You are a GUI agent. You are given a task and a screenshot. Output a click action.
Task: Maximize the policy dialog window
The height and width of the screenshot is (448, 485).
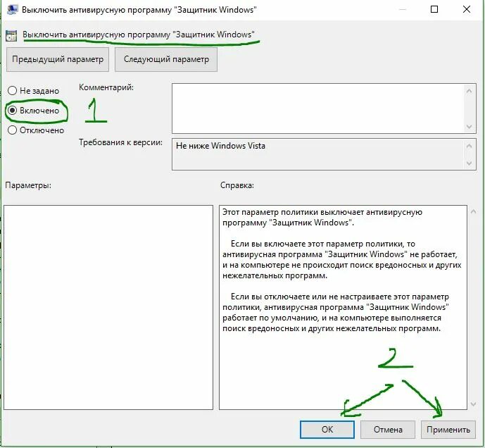tap(434, 9)
